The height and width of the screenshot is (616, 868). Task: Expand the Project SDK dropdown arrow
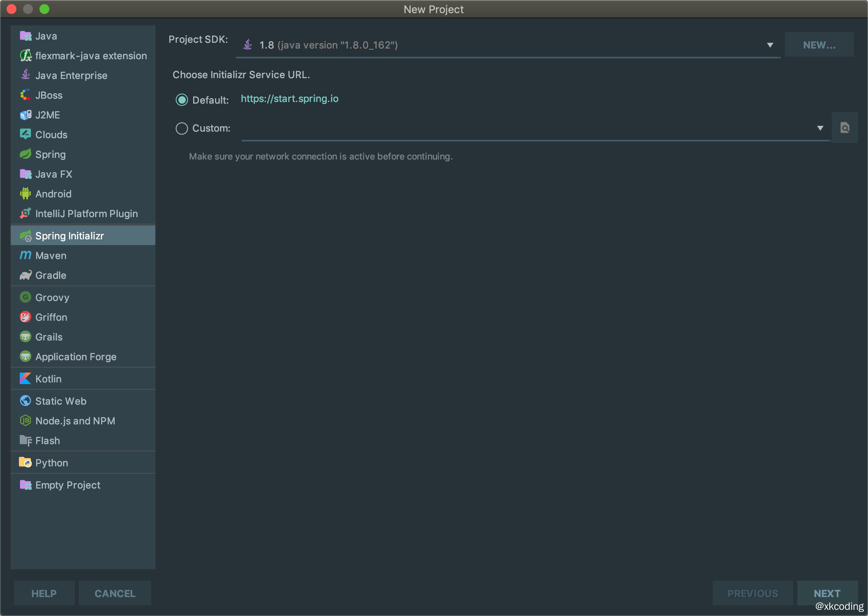pos(770,45)
